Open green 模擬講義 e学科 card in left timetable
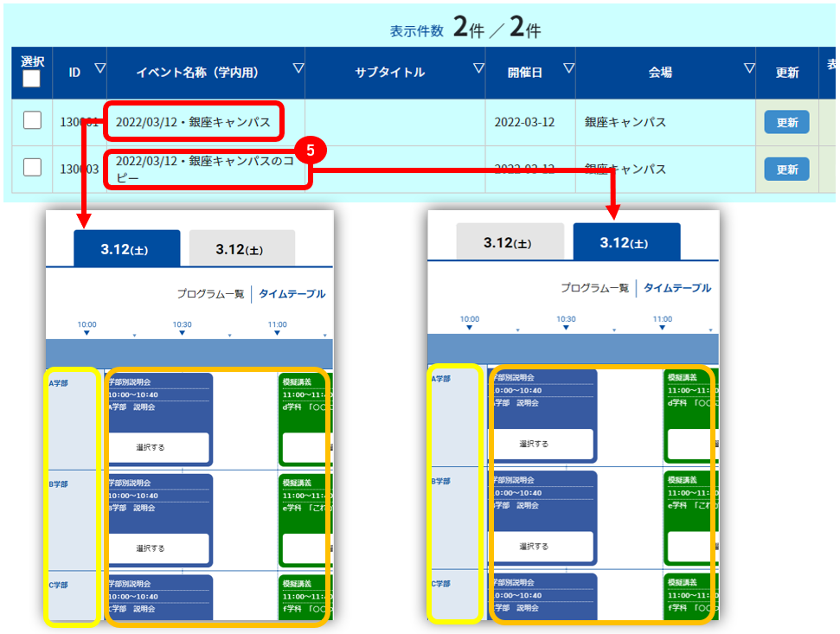This screenshot has width=840, height=634. (305, 520)
